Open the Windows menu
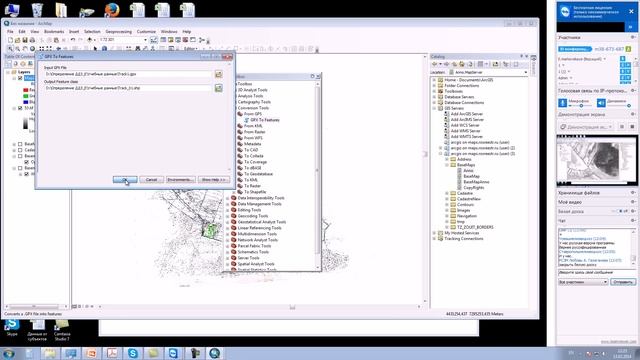 (169, 31)
